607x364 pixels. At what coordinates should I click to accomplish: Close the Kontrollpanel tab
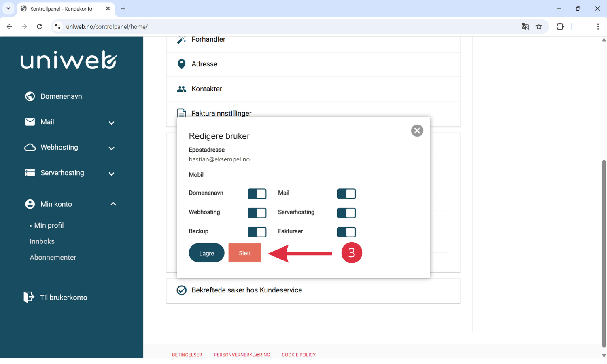108,8
